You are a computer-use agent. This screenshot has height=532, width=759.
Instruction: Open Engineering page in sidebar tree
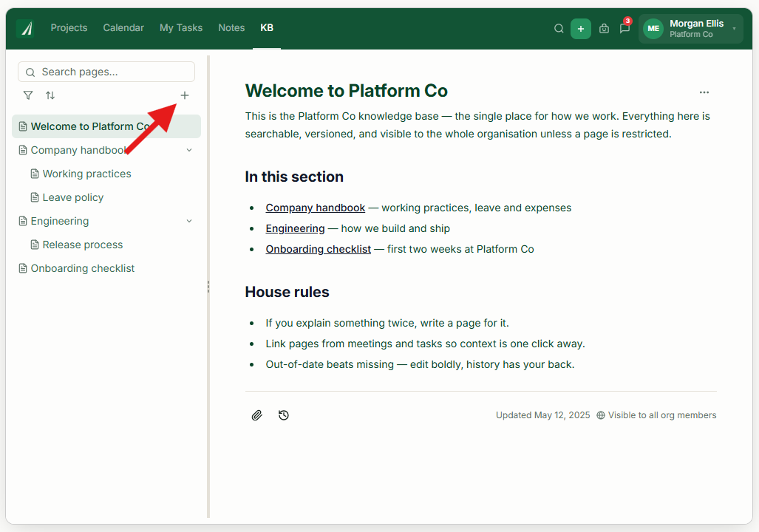(x=106, y=221)
